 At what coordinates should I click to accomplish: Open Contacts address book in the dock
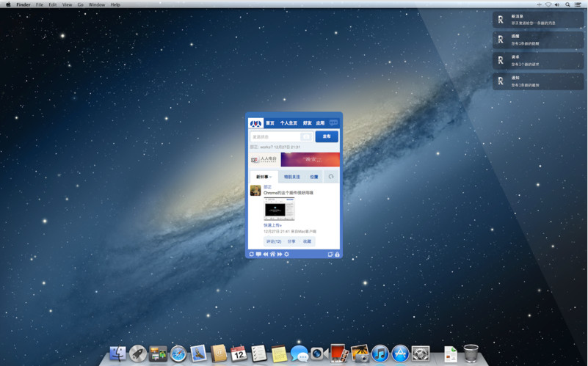coord(219,354)
